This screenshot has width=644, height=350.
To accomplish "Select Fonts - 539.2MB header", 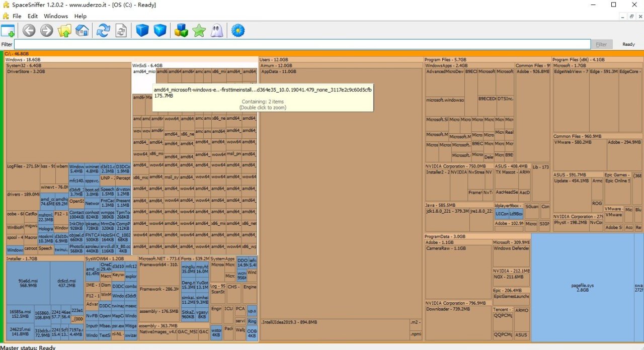I will pos(194,258).
